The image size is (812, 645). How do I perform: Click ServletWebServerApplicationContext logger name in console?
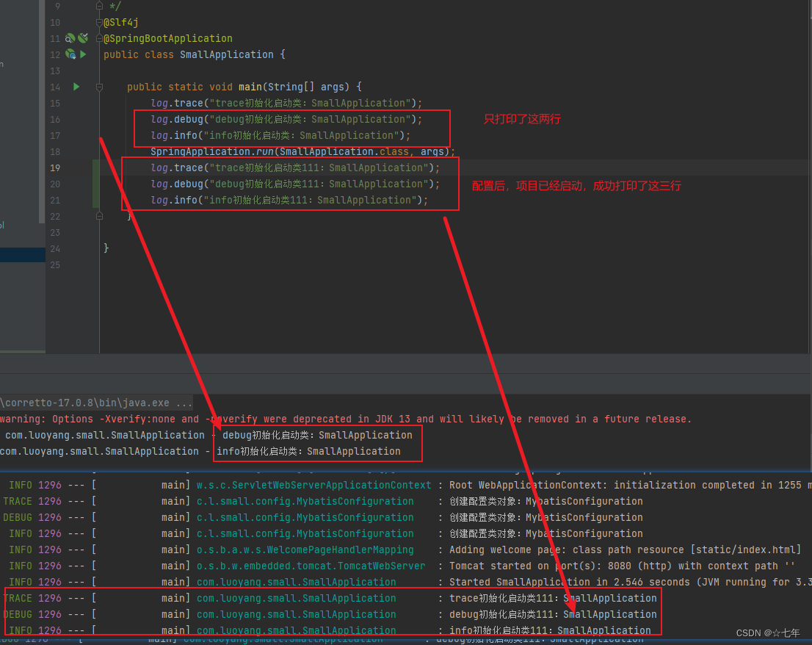coord(313,485)
